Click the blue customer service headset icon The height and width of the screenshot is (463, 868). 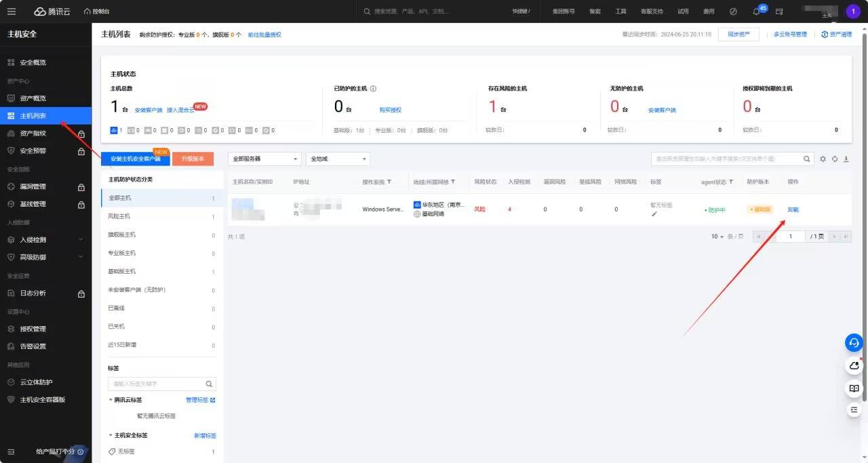coord(854,343)
